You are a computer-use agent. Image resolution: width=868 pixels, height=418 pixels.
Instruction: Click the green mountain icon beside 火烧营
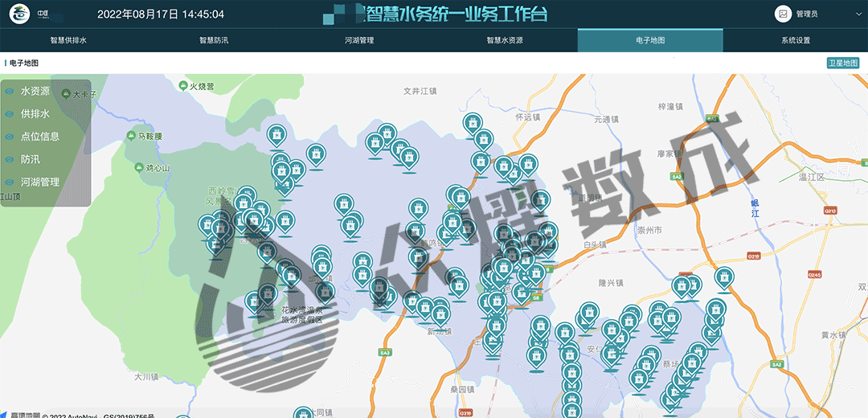pyautogui.click(x=183, y=86)
